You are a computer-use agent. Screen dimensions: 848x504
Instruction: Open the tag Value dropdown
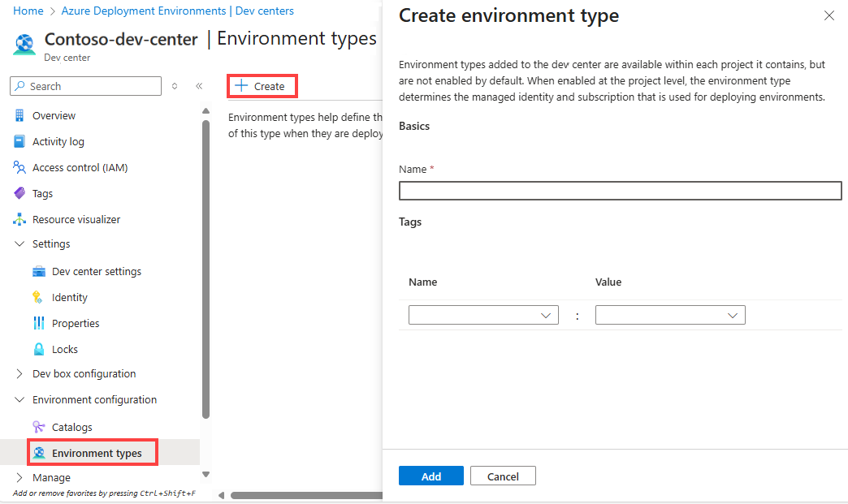pos(670,315)
